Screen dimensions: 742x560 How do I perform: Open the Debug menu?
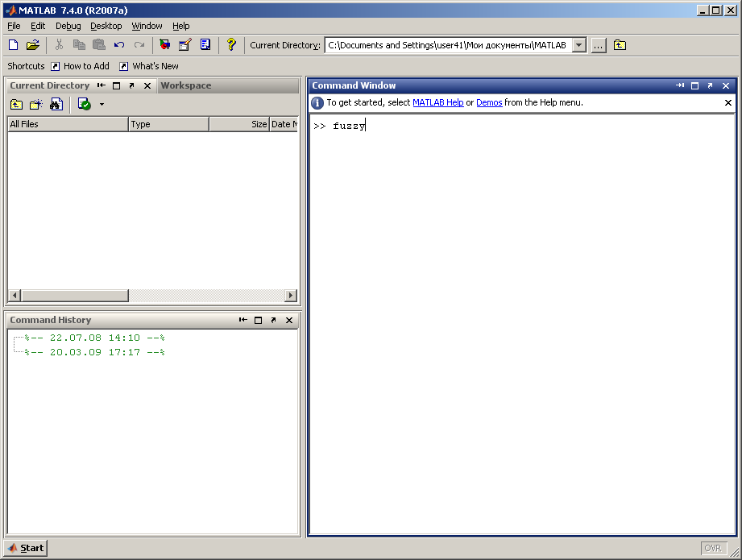click(68, 26)
